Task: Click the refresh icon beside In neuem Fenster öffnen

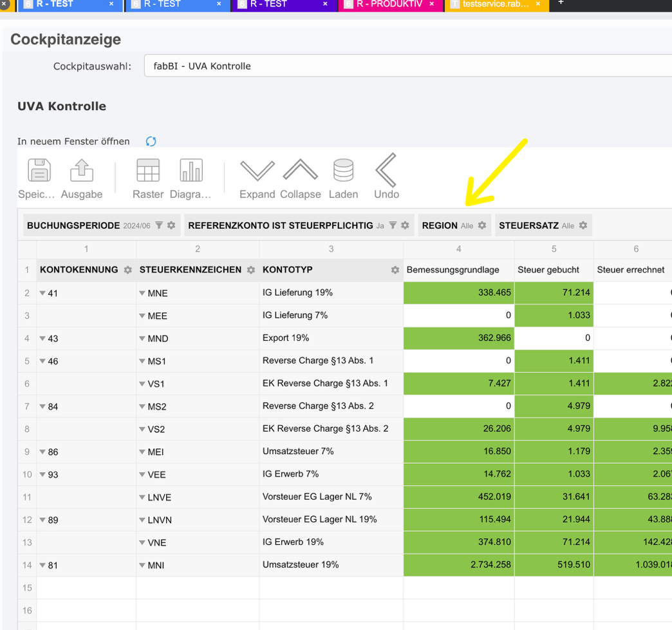Action: coord(151,142)
